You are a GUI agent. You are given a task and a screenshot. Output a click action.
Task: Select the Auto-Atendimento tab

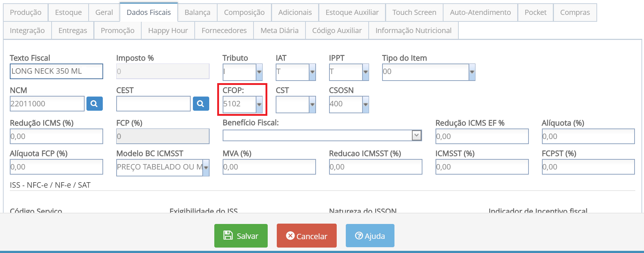(480, 12)
